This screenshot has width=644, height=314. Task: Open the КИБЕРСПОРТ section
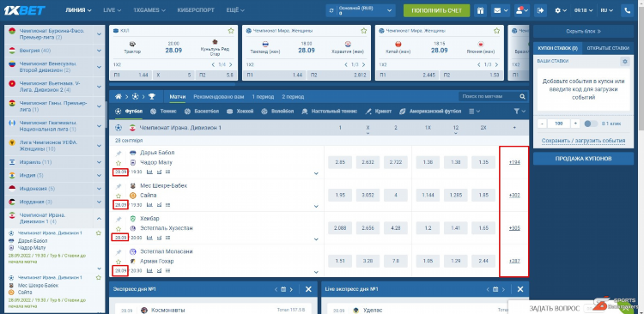(196, 10)
